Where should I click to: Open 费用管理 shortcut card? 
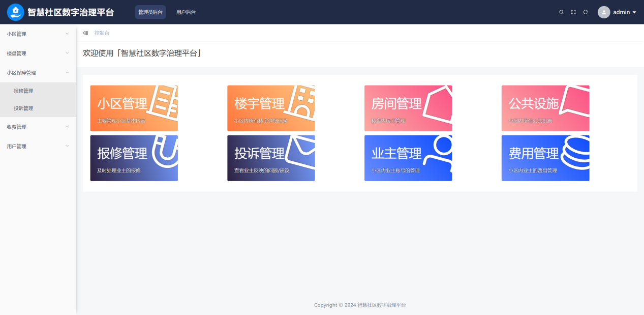point(545,158)
